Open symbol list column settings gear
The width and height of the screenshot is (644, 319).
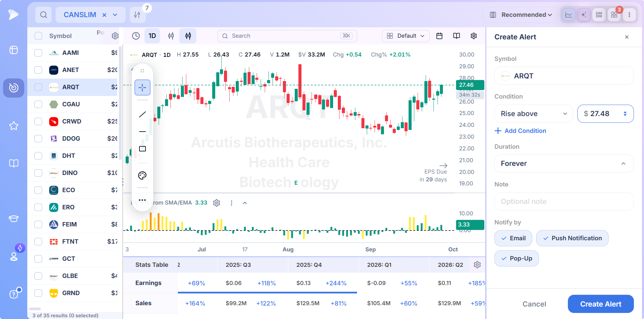(115, 36)
